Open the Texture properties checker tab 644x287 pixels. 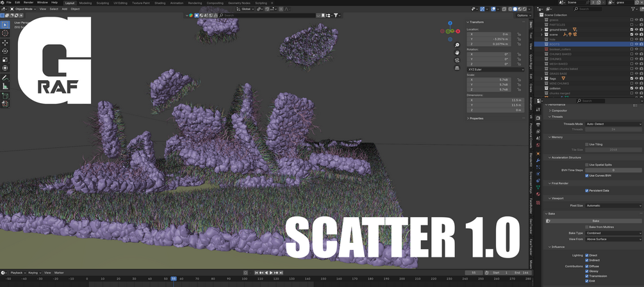[538, 203]
